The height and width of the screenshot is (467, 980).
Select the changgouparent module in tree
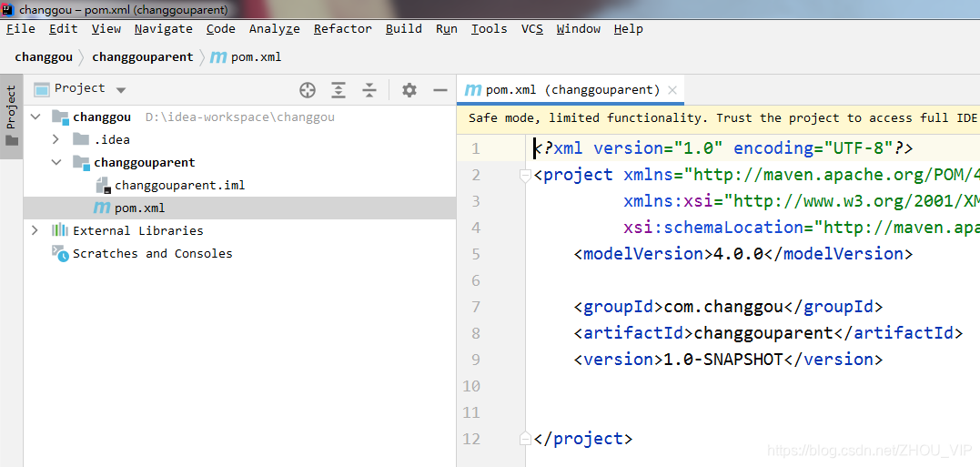tap(145, 163)
